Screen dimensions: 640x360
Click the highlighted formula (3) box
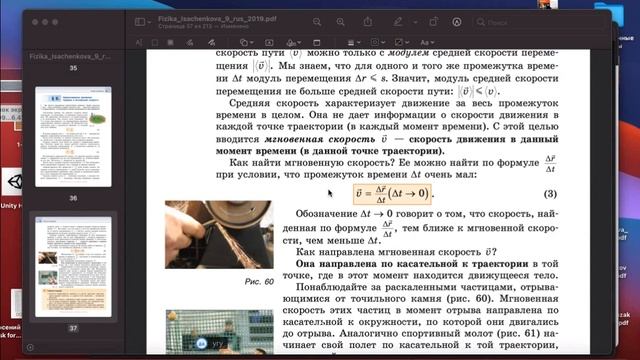[x=392, y=194]
